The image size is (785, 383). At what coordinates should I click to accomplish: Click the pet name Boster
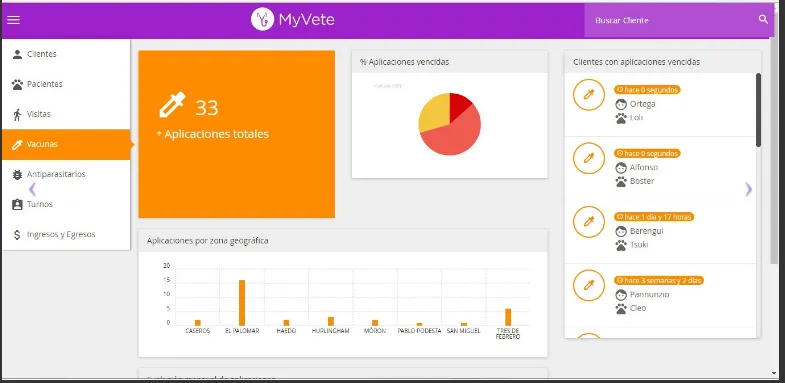coord(642,181)
